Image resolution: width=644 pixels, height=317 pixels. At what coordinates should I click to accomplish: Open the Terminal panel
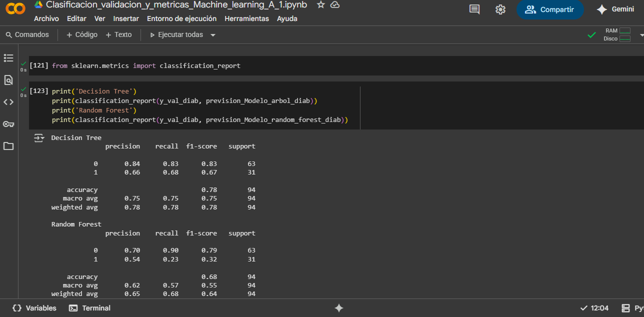tap(90, 308)
